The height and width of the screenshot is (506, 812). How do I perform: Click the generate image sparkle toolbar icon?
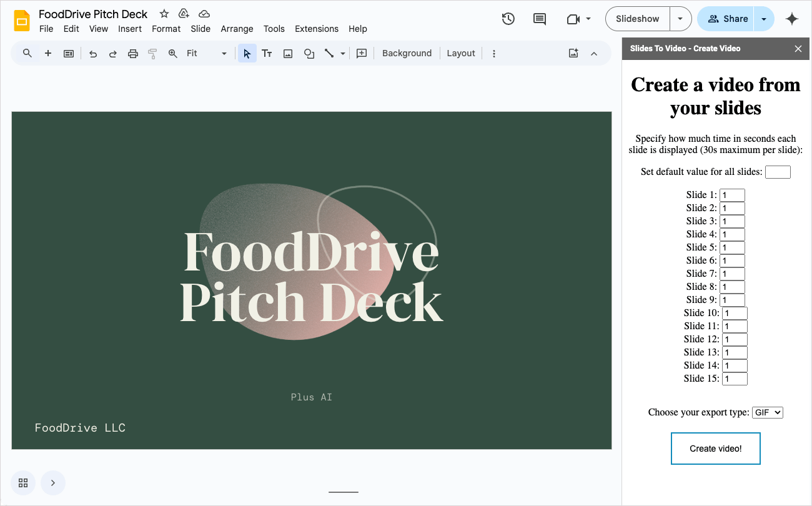point(573,53)
